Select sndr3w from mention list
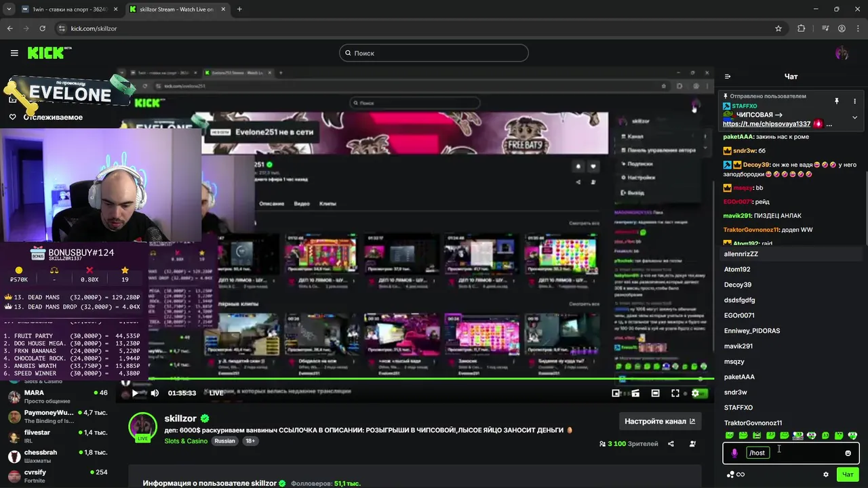 791,392
